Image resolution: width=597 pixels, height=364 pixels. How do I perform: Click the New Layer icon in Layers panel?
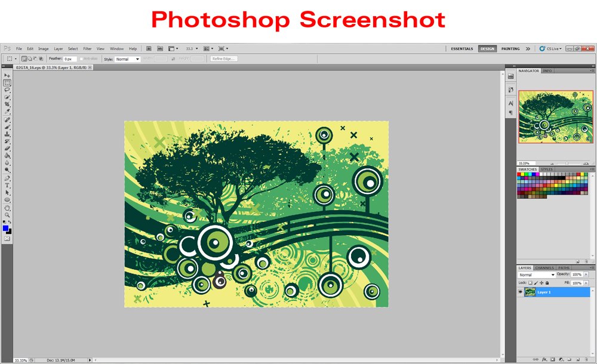578,359
